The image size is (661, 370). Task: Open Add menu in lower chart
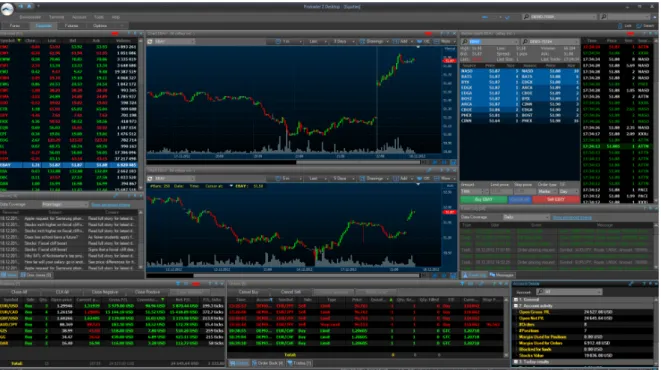click(x=403, y=179)
